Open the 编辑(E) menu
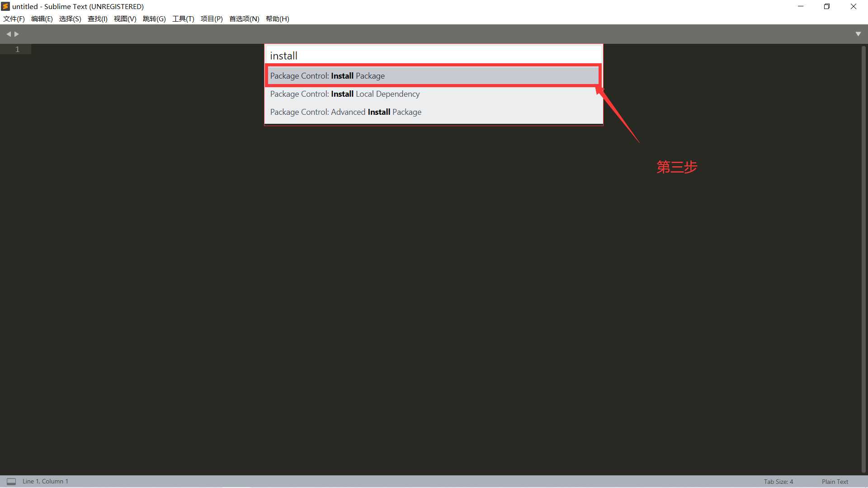868x488 pixels. coord(42,19)
